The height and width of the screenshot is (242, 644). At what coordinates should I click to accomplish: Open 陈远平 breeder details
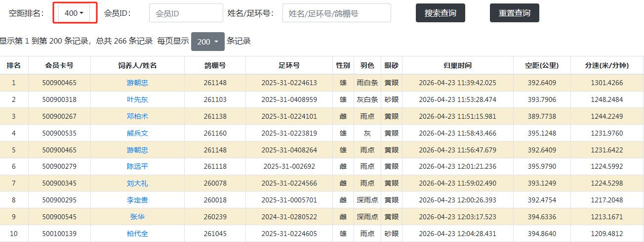pyautogui.click(x=137, y=166)
